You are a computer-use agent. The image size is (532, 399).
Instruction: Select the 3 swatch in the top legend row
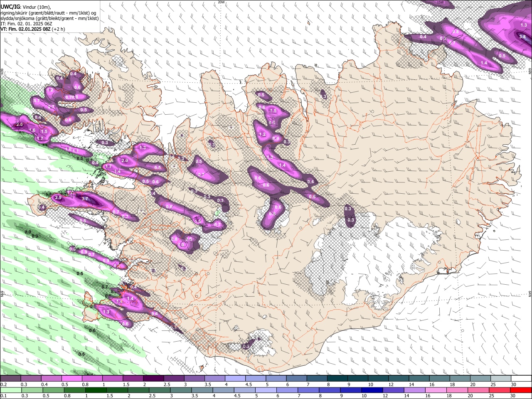195,378
